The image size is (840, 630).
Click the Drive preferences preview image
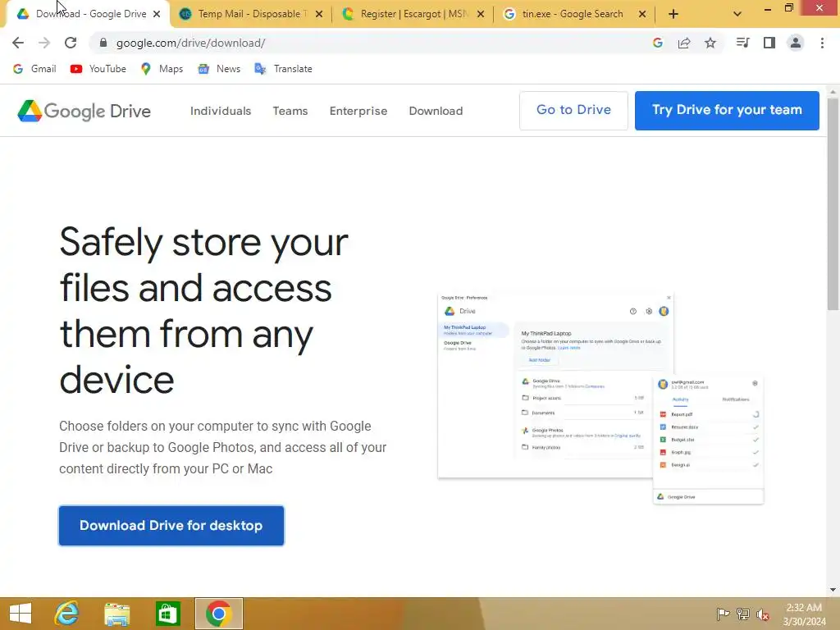(x=600, y=399)
